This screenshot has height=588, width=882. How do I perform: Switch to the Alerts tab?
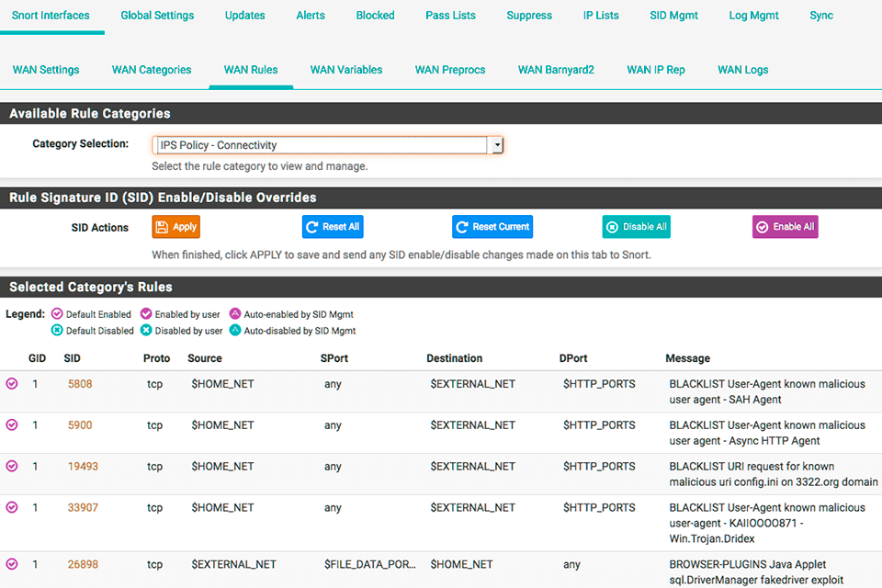[311, 16]
